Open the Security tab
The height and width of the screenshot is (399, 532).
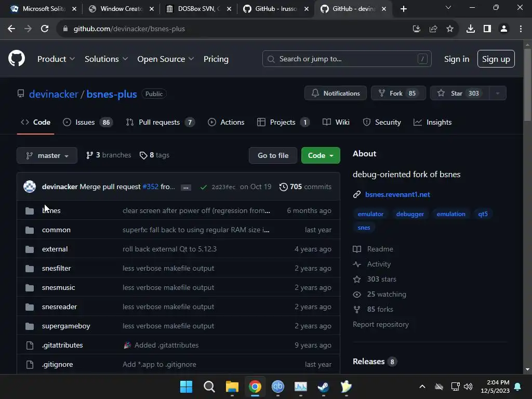coord(382,122)
